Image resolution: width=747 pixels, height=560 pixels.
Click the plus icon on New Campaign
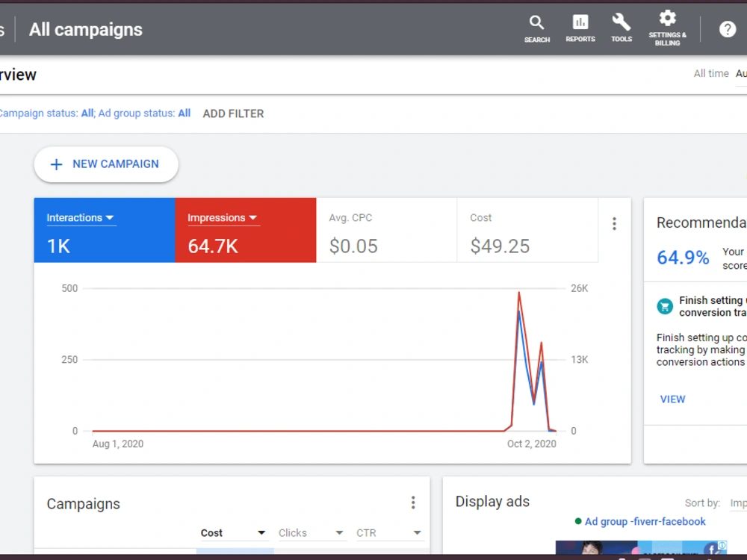tap(56, 164)
